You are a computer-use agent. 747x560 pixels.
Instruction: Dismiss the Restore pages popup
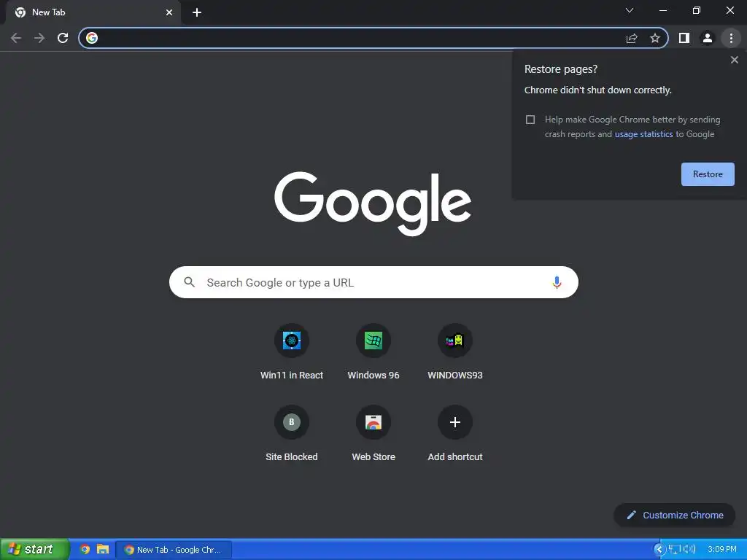pos(735,60)
